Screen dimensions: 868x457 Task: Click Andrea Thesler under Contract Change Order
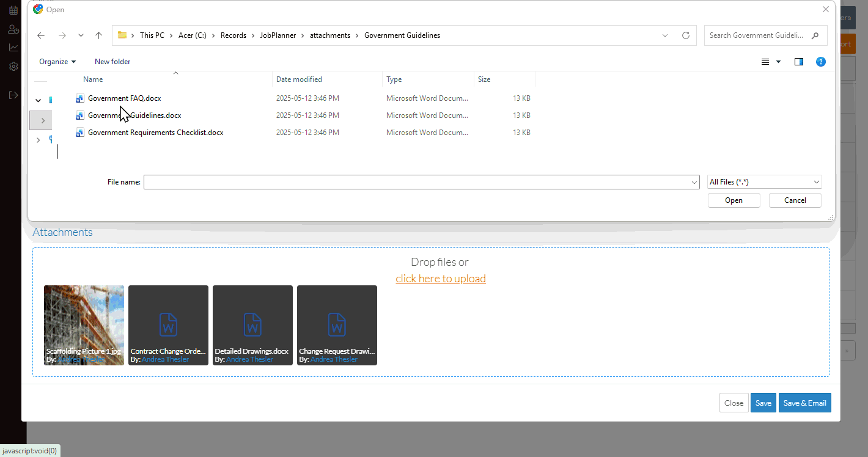click(x=166, y=360)
